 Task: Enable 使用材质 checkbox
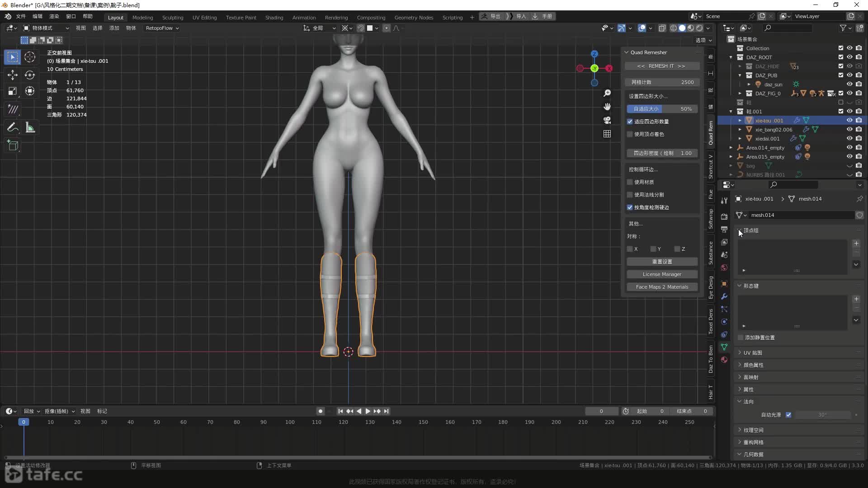click(630, 182)
